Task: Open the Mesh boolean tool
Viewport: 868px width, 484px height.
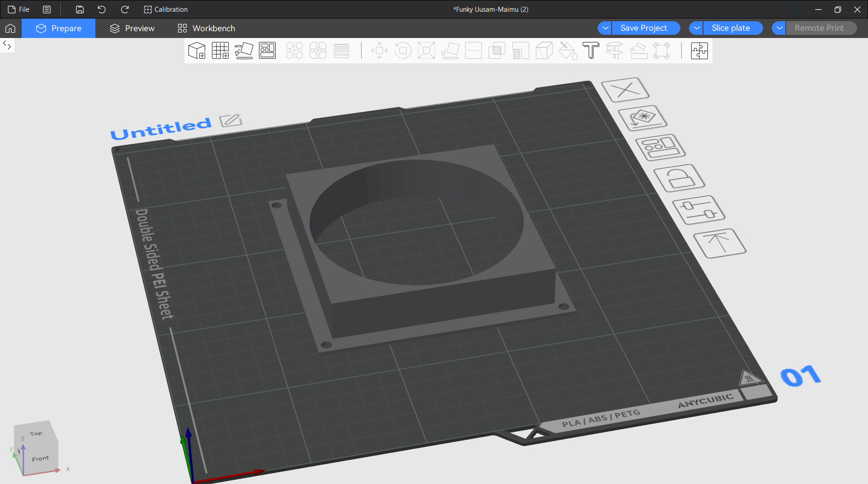Action: click(497, 51)
